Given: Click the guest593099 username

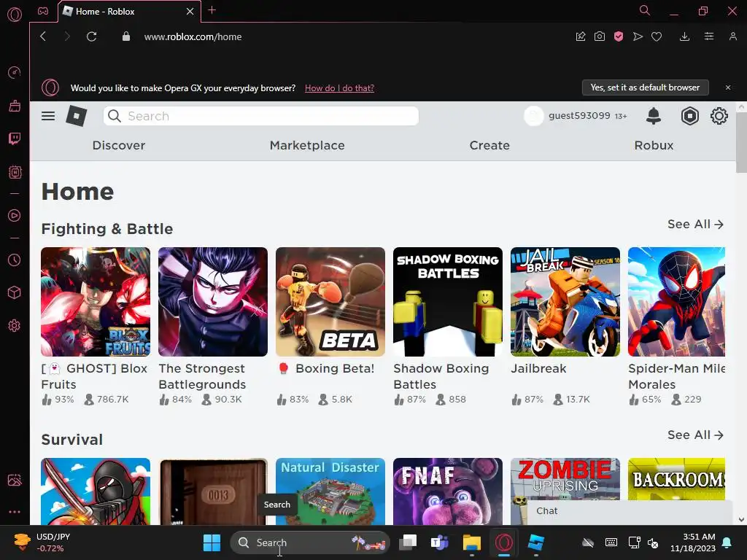Looking at the screenshot, I should [x=578, y=116].
